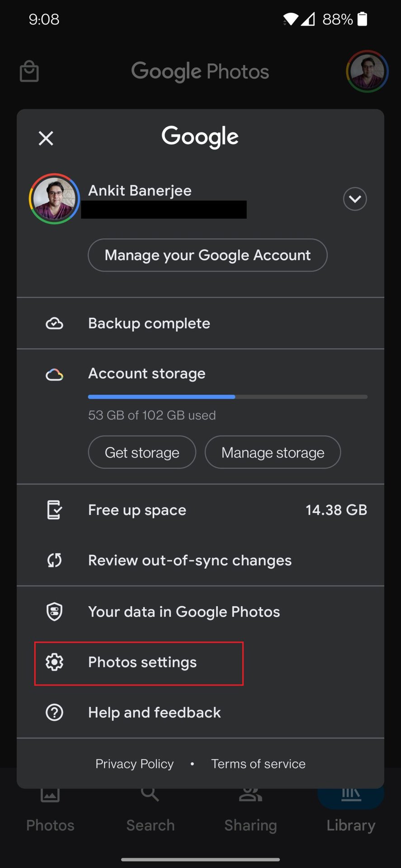Open the Terms of service link
The image size is (401, 868).
258,764
